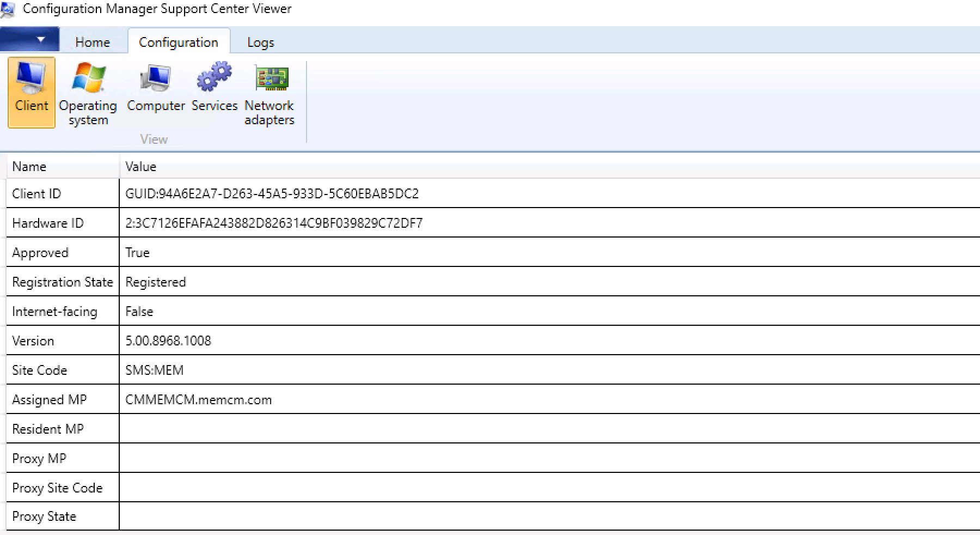Screen dimensions: 980x535
Task: Click the Site Code name cell
Action: [x=63, y=370]
